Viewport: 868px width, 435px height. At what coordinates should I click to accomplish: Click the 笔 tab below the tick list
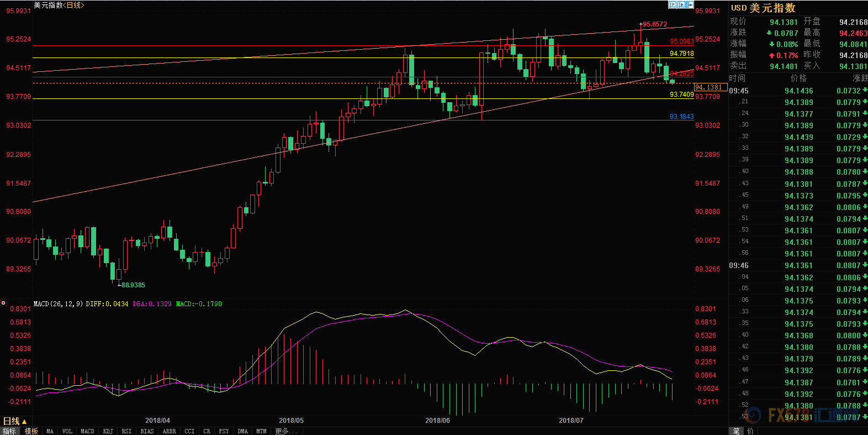pos(736,431)
